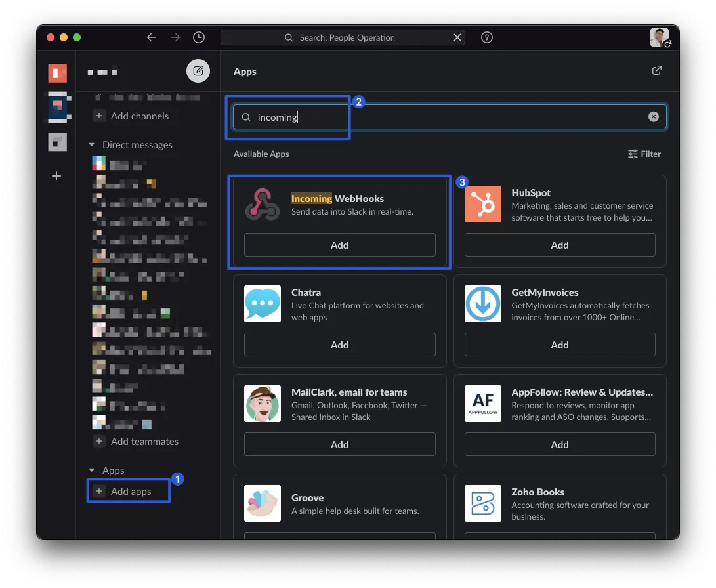Screen dimensions: 716x588
Task: Click Add teammates link
Action: (x=144, y=442)
